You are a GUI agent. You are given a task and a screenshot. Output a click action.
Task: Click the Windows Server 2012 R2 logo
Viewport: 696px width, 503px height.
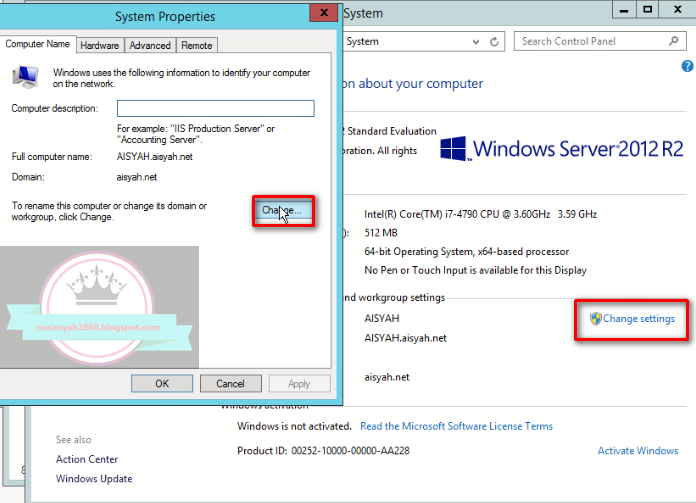coord(562,149)
